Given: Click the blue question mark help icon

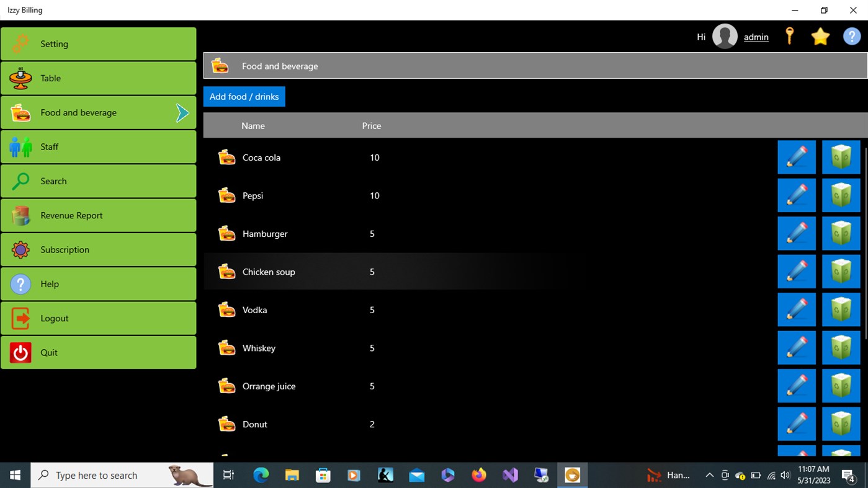Looking at the screenshot, I should click(851, 36).
